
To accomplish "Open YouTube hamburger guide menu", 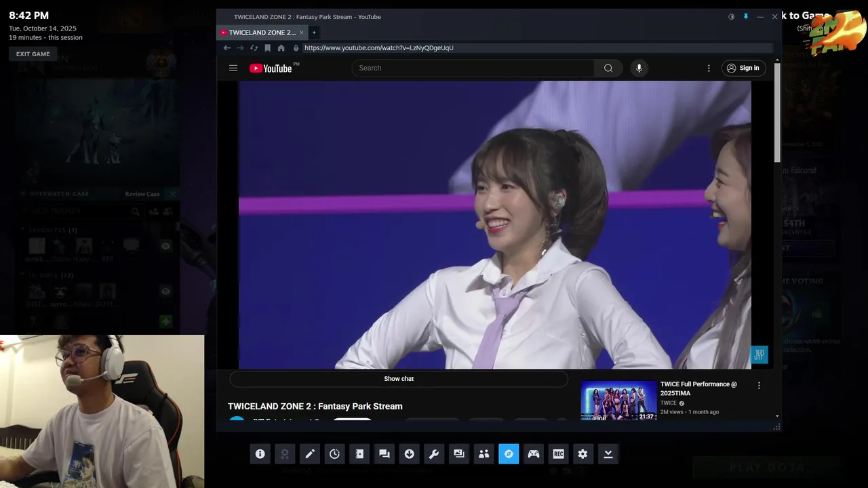I will [233, 68].
